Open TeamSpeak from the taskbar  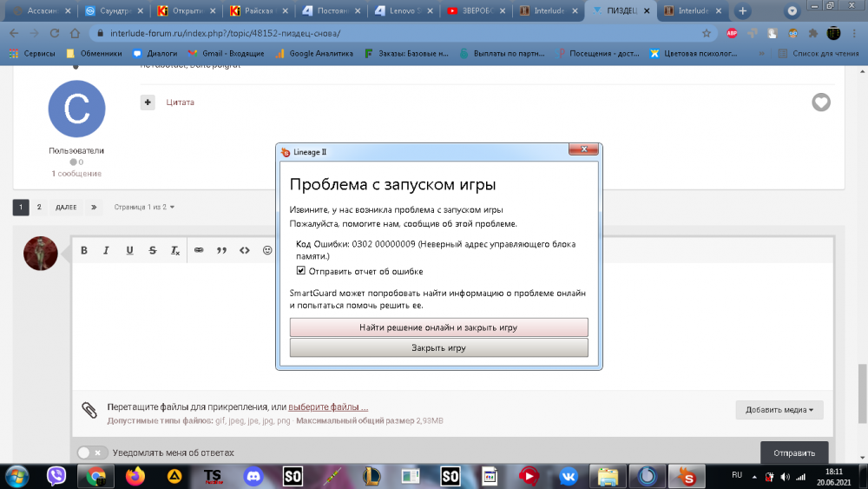click(214, 476)
